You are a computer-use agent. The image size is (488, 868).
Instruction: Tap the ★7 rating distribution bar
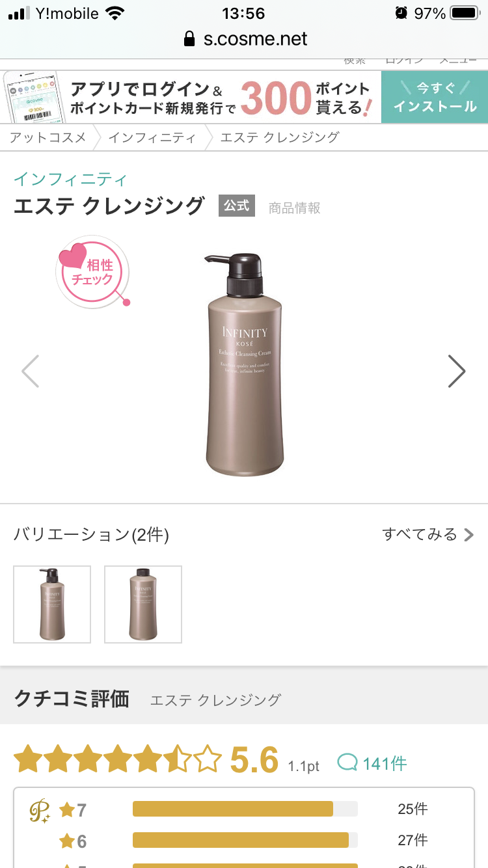(x=245, y=809)
